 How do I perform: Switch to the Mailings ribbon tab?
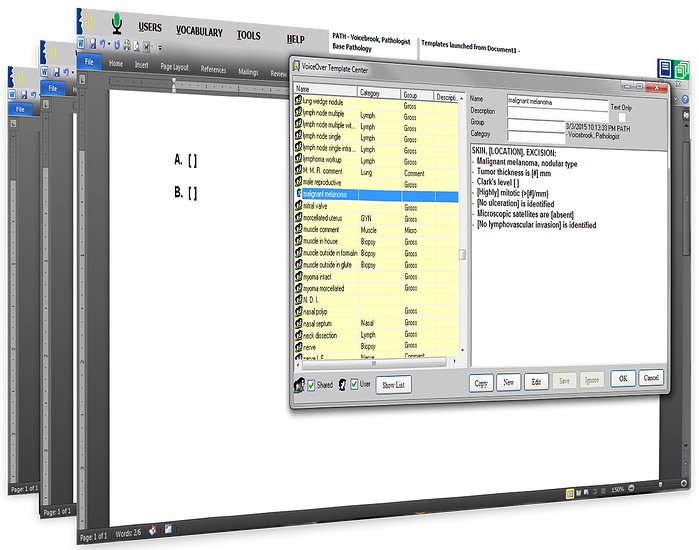248,71
